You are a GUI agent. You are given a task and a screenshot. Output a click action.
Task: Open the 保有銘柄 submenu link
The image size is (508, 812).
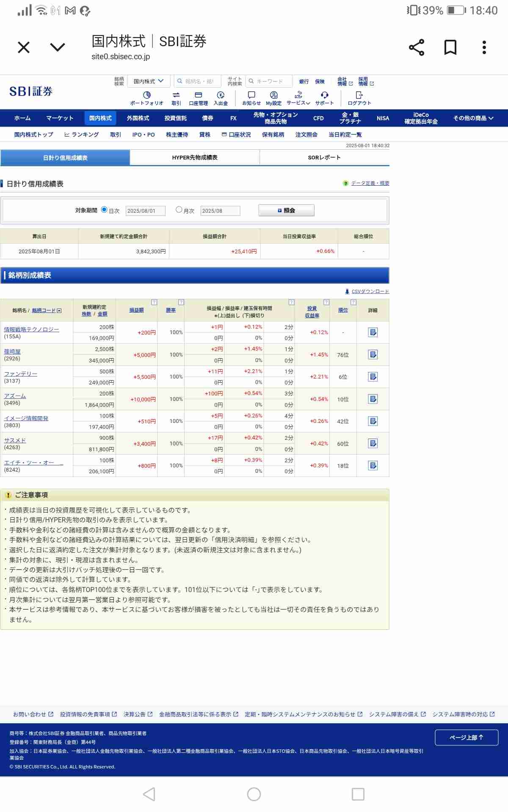tap(273, 134)
